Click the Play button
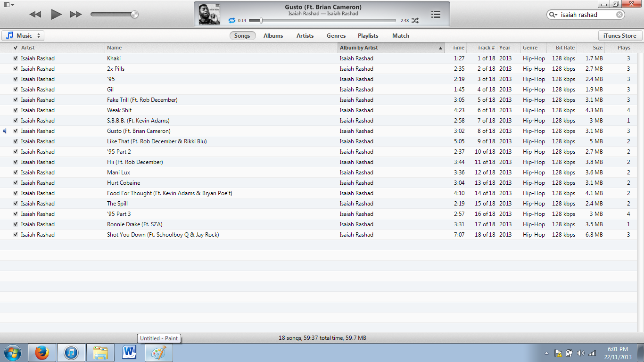644x362 pixels. pyautogui.click(x=57, y=15)
